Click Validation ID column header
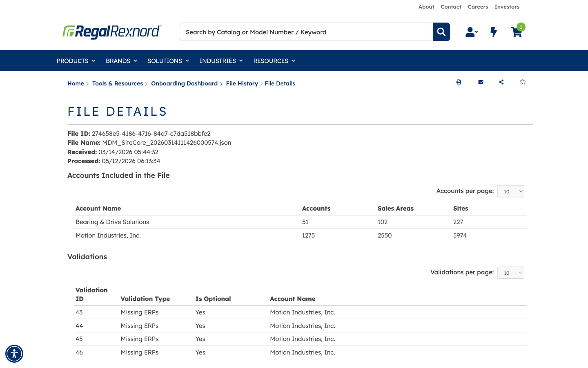Viewport: 588px width, 368px height. [x=91, y=294]
